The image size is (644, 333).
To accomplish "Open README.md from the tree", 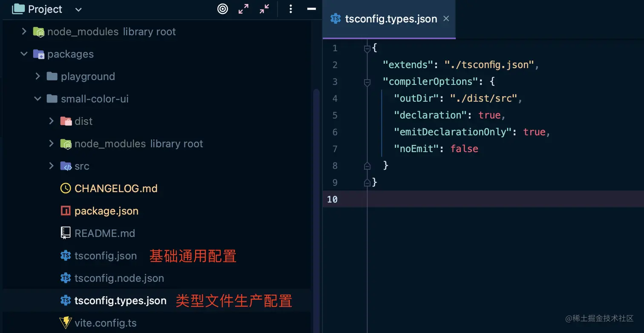I will point(105,233).
